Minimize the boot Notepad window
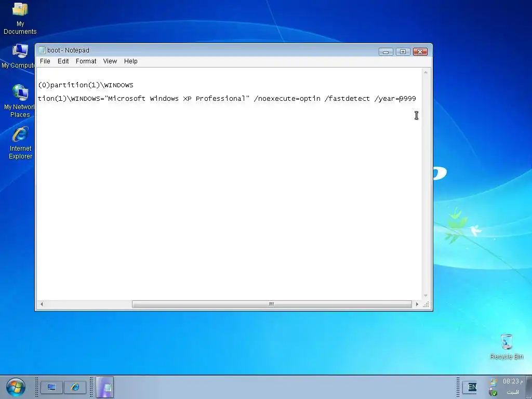This screenshot has width=532, height=399. [386, 51]
